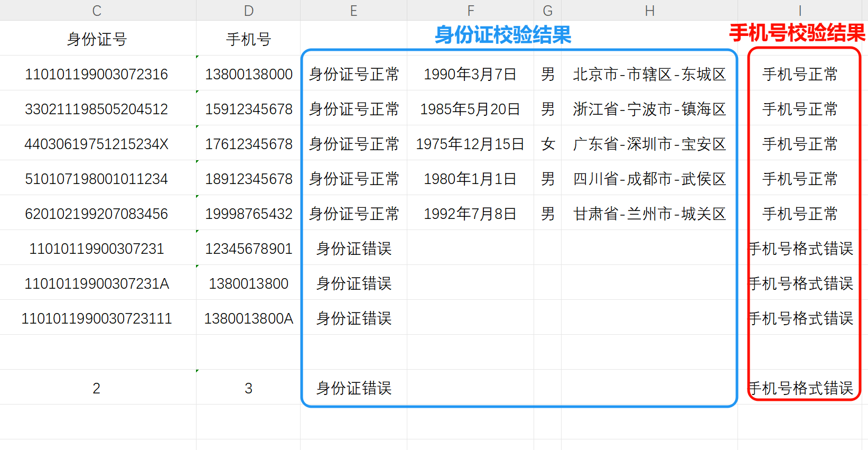Click 男 in the 1990年3月7日 row

tap(548, 74)
